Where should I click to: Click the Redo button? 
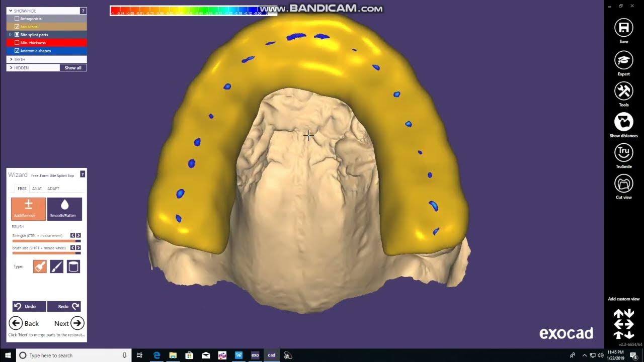(x=64, y=306)
